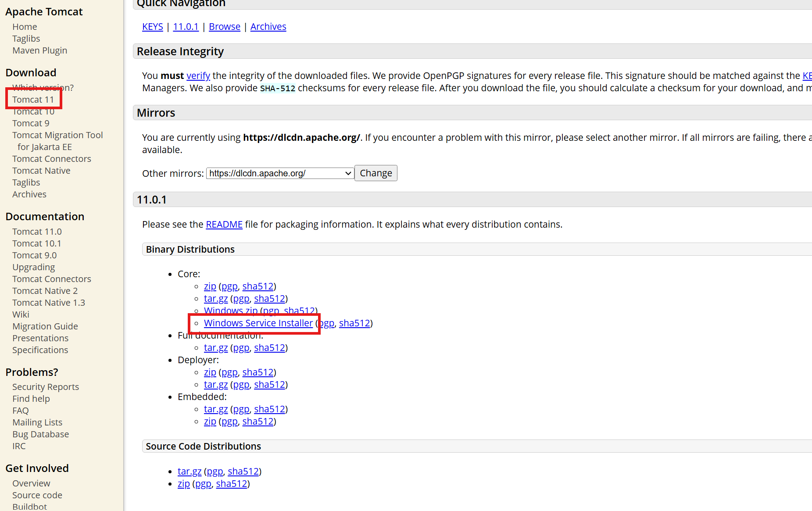The height and width of the screenshot is (511, 812).
Task: Select Tomcat 11 download page
Action: coord(33,100)
